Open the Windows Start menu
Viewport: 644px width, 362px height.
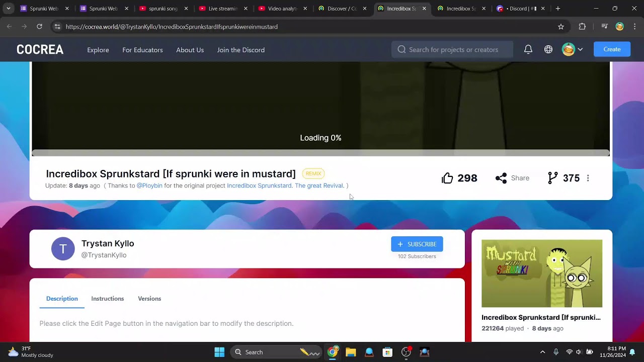click(219, 352)
